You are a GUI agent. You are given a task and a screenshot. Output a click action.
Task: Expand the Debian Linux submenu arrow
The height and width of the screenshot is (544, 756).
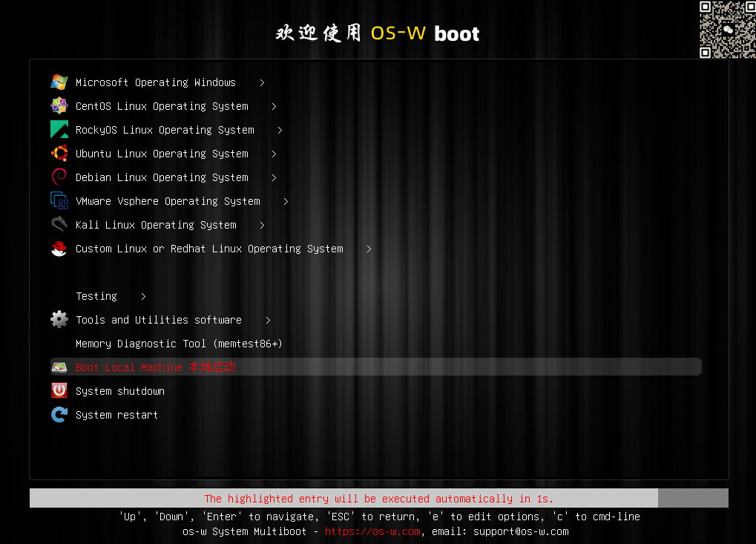[x=274, y=177]
